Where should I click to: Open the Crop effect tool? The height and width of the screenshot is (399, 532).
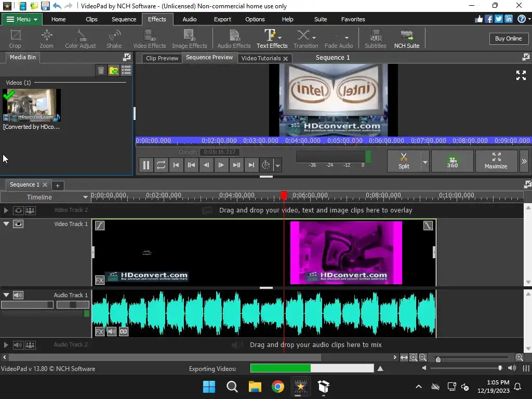(x=15, y=38)
